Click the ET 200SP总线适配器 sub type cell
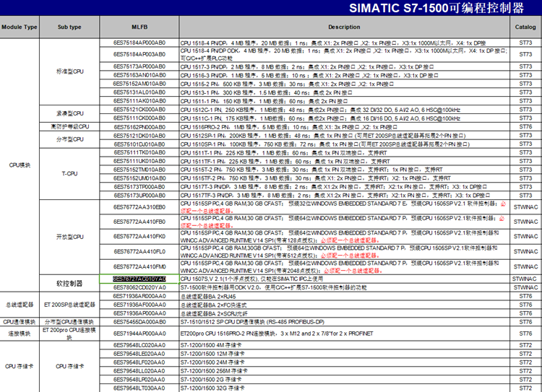542x392 pixels. coord(69,305)
